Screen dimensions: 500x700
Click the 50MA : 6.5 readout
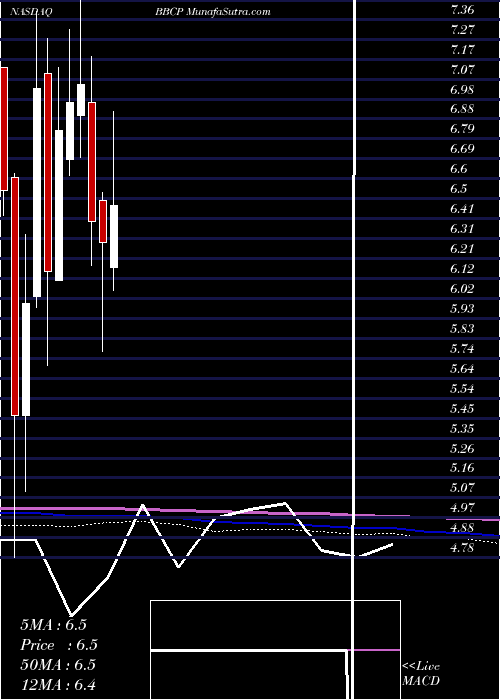point(58,665)
